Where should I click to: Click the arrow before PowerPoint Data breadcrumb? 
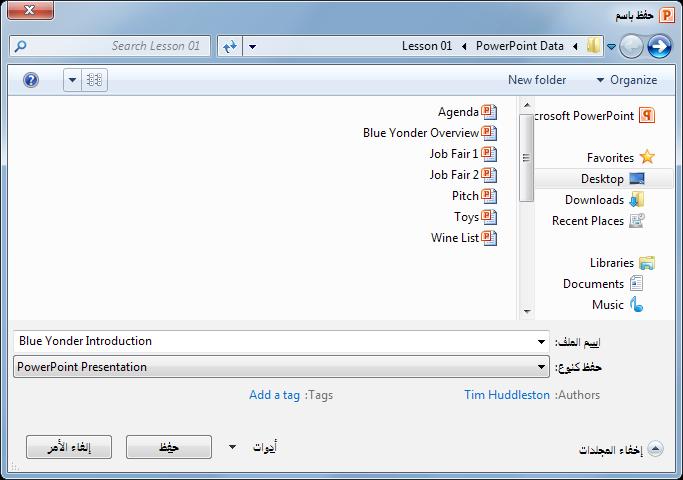pos(575,46)
